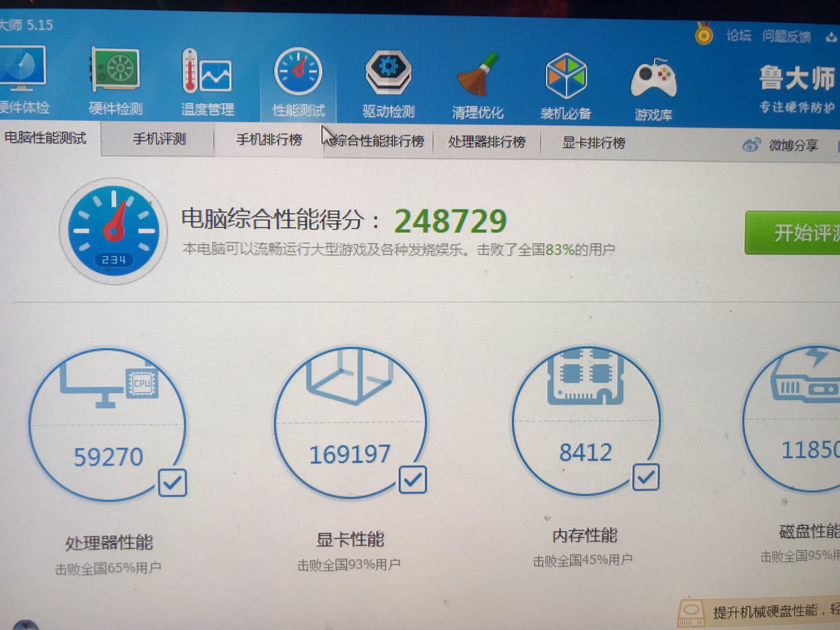
Task: Switch to 电脑性能测试 tab
Action: 45,138
